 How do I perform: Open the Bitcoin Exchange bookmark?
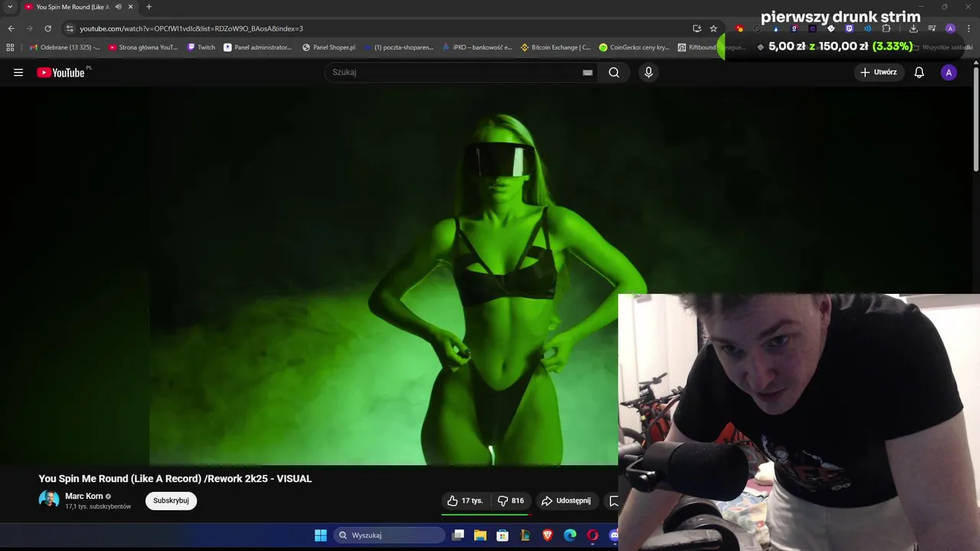556,47
